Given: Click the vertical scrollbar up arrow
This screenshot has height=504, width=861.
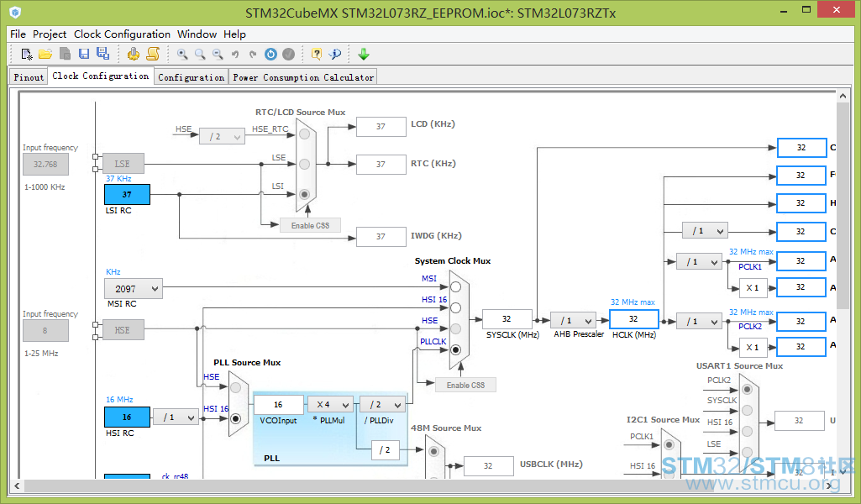Looking at the screenshot, I should pyautogui.click(x=843, y=96).
